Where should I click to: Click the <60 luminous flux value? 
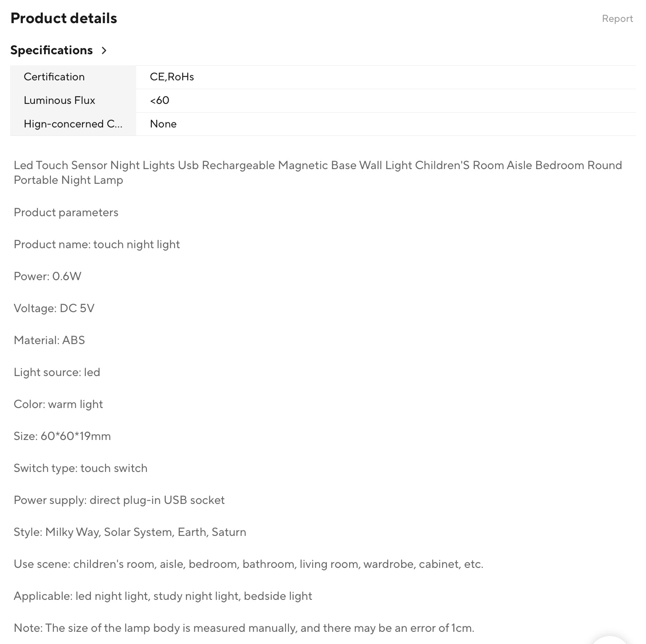[x=159, y=100]
